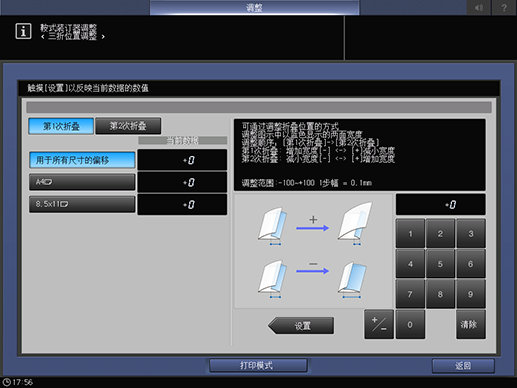
Task: Select the 8.5x11 paper size row
Action: pyautogui.click(x=82, y=204)
